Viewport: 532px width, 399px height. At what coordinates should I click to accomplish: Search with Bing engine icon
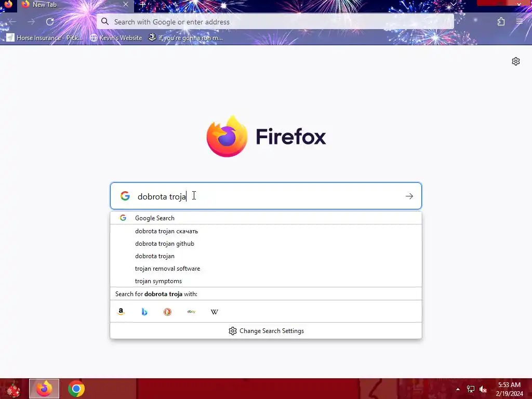coord(144,312)
